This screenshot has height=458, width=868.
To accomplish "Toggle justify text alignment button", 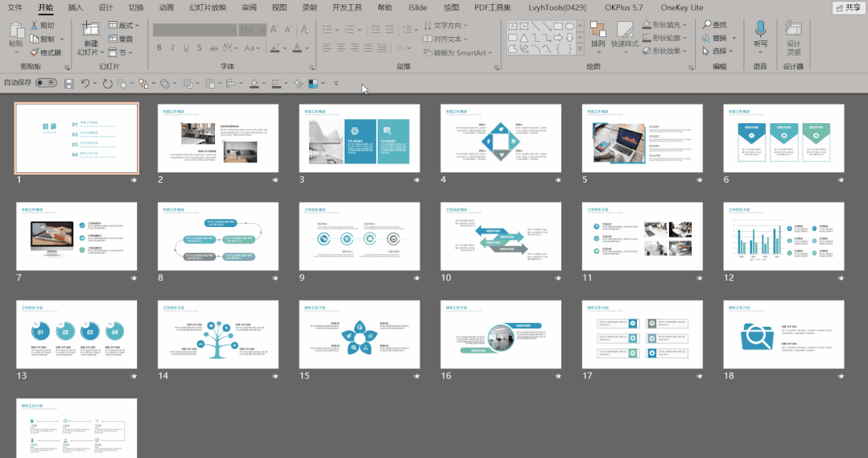I will click(368, 48).
